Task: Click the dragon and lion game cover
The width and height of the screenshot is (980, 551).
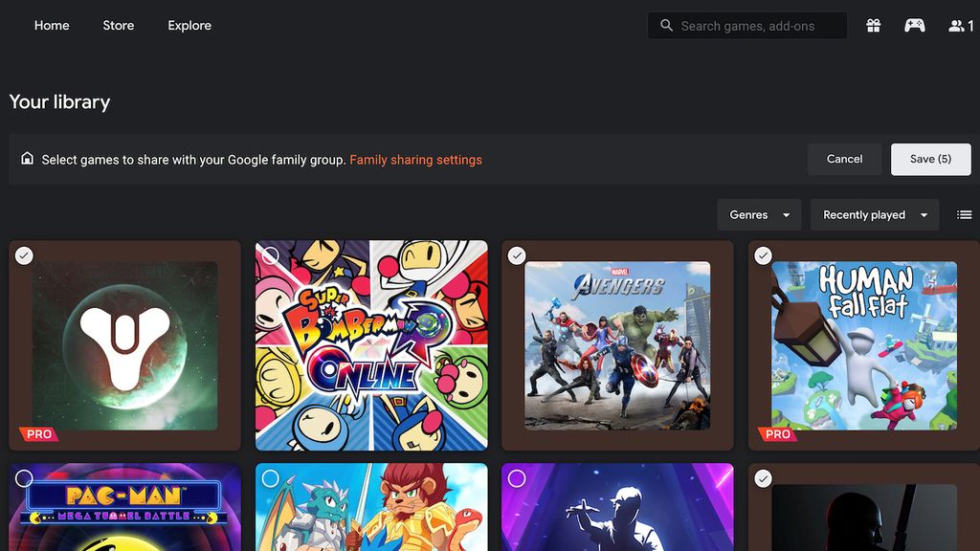Action: pyautogui.click(x=371, y=507)
